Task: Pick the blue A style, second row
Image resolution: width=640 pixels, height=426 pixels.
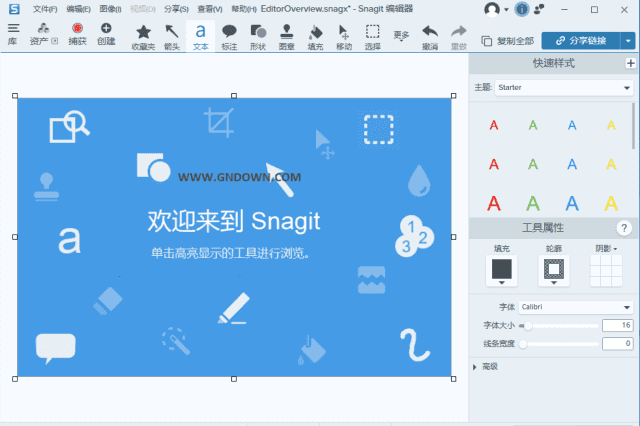Action: click(572, 164)
